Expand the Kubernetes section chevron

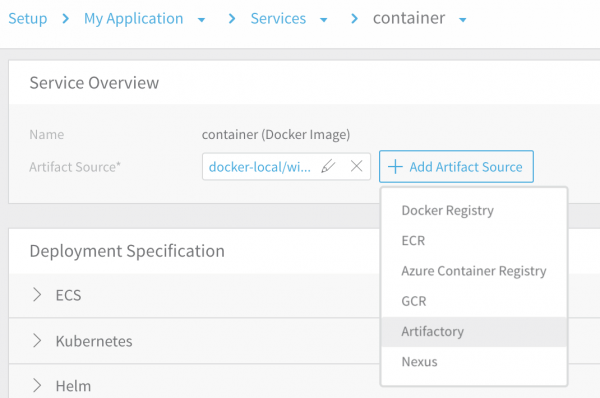click(37, 341)
